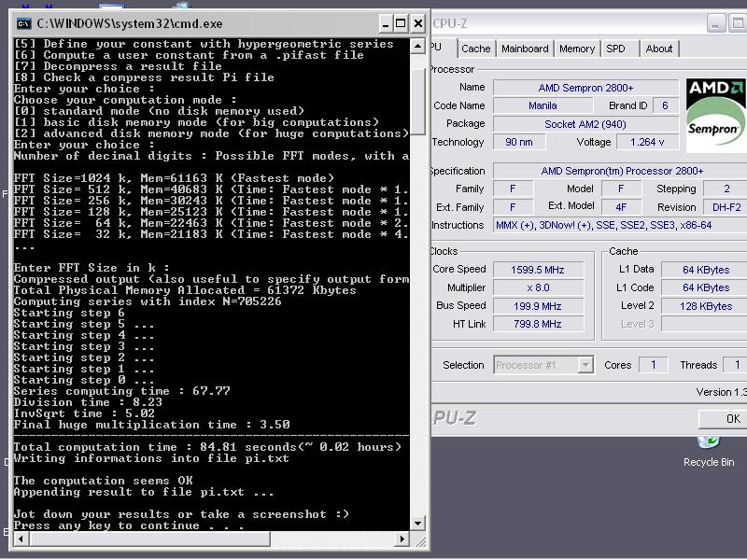Click the cmd vertical scrollbar up arrow

(417, 46)
